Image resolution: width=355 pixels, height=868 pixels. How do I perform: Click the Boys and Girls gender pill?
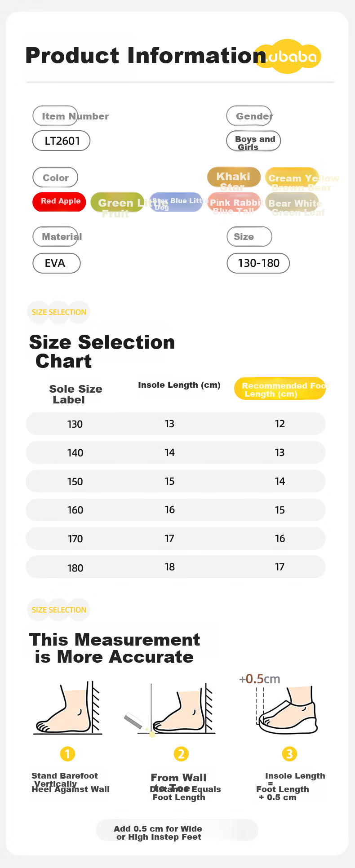click(x=253, y=141)
